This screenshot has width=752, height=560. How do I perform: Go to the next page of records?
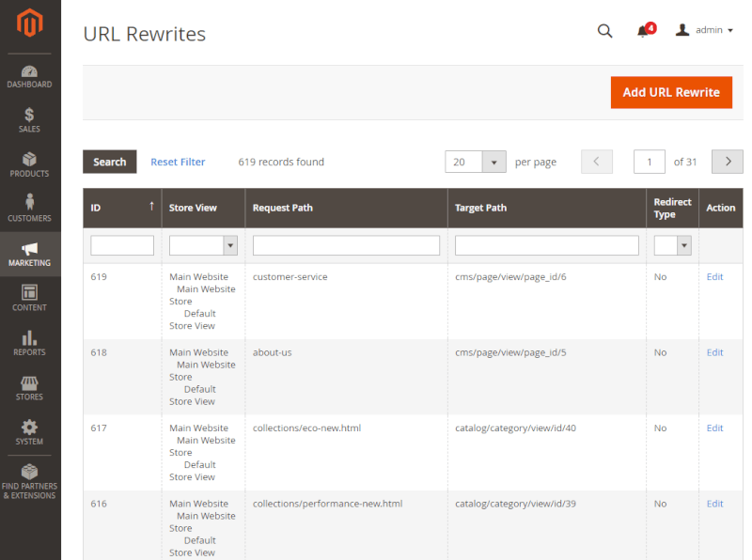pos(727,162)
